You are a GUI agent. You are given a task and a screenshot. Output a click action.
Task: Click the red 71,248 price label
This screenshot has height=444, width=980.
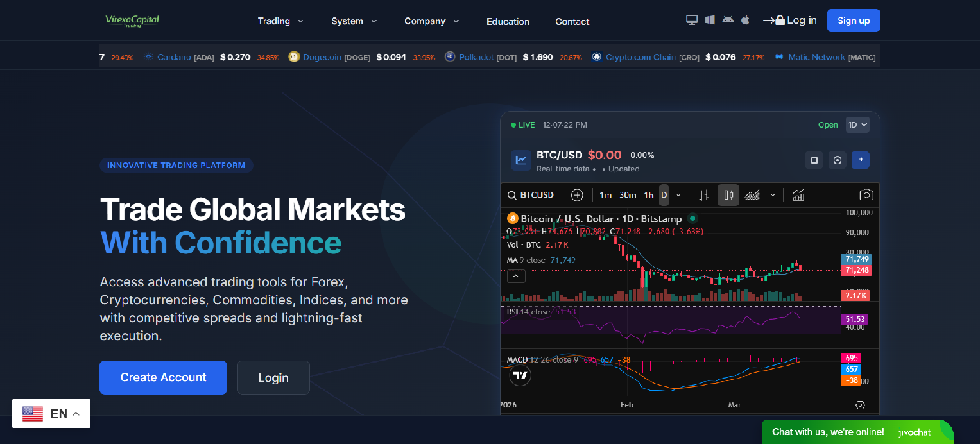pyautogui.click(x=857, y=270)
